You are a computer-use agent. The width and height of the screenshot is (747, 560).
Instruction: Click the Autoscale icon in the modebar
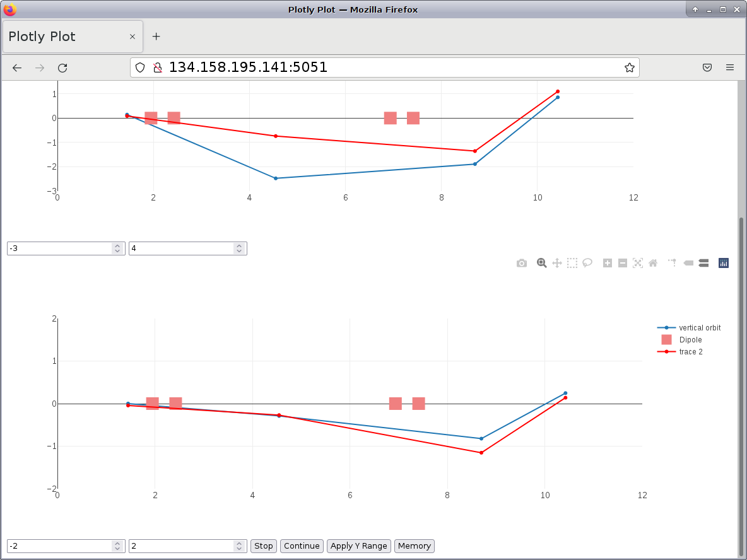[638, 263]
